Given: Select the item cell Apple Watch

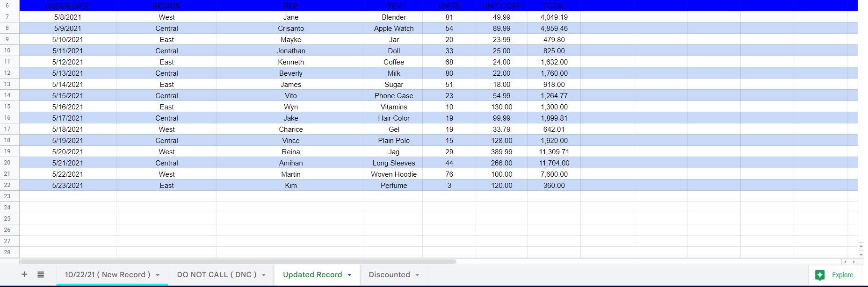Looking at the screenshot, I should (394, 28).
